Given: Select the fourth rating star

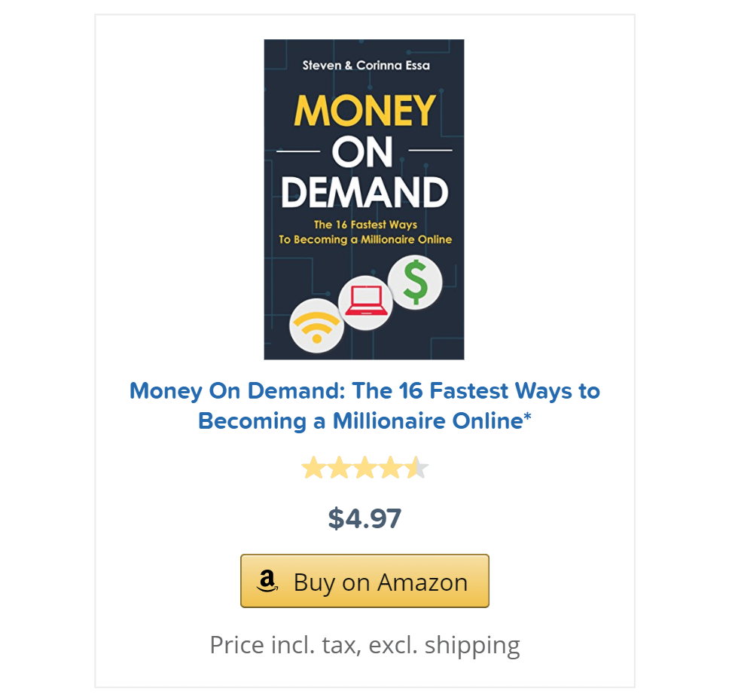Looking at the screenshot, I should click(x=390, y=467).
